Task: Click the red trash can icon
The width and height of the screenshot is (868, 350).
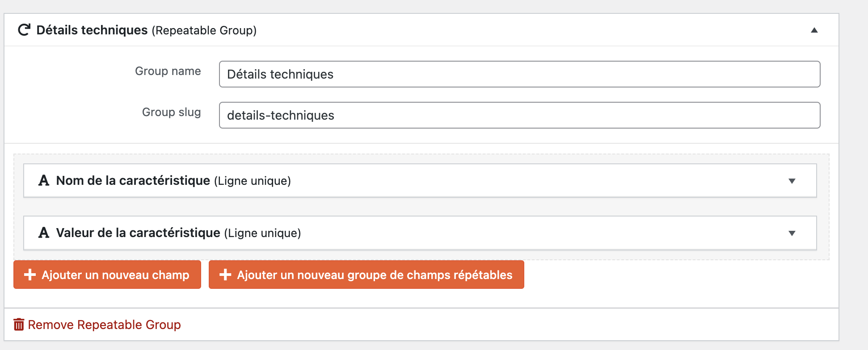Action: tap(19, 325)
